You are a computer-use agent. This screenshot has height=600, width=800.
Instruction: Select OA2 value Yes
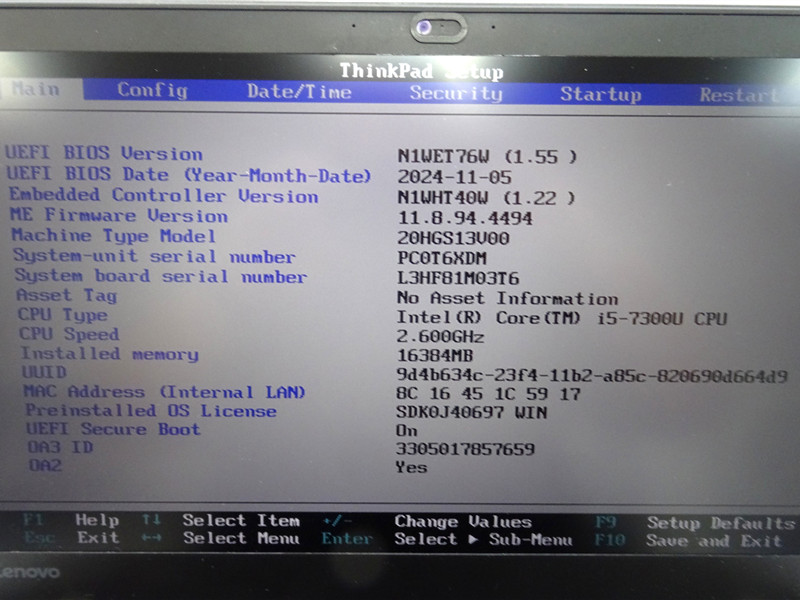411,467
